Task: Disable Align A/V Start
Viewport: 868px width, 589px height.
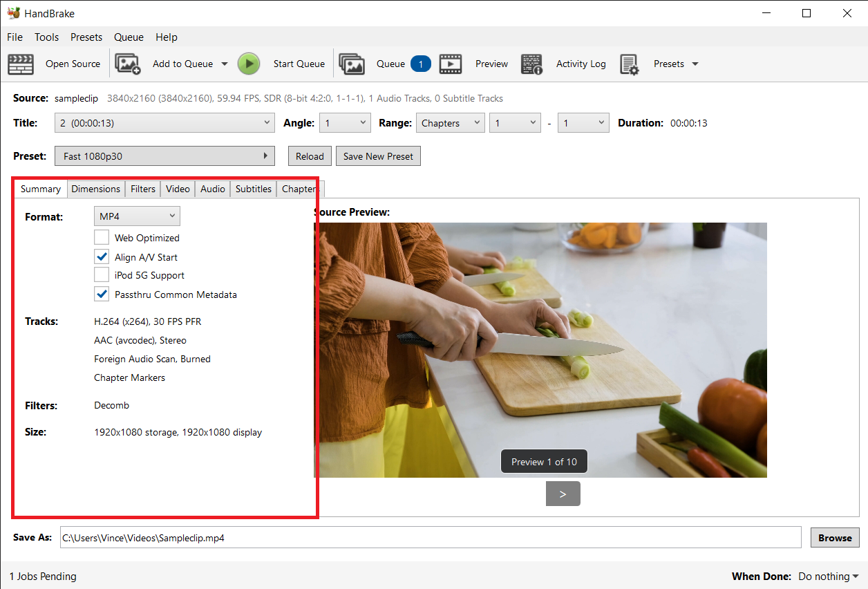Action: [102, 256]
